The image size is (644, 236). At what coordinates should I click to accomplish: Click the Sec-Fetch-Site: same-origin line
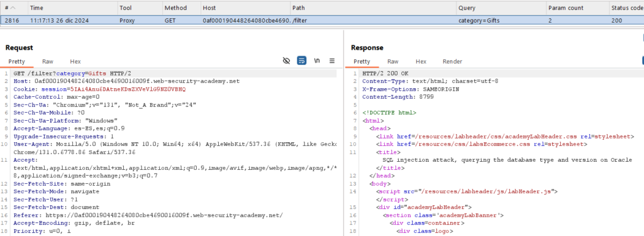click(x=62, y=184)
